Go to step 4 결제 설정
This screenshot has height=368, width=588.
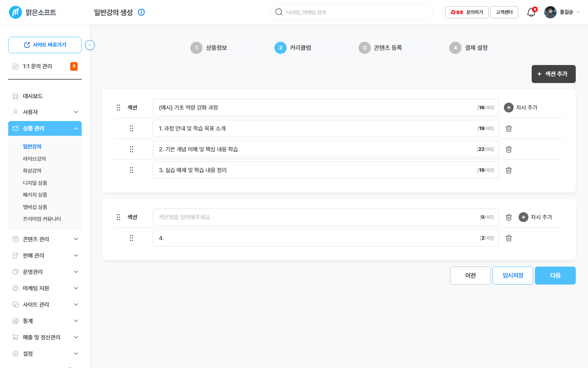[468, 48]
